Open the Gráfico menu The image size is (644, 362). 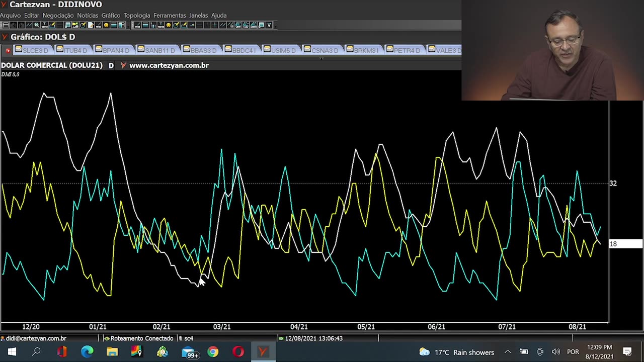(111, 16)
